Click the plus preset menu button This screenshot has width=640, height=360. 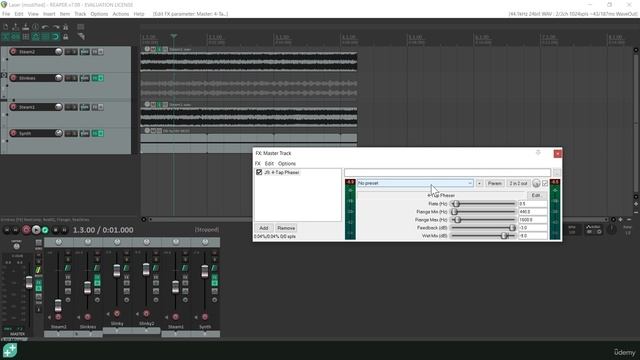click(x=480, y=183)
